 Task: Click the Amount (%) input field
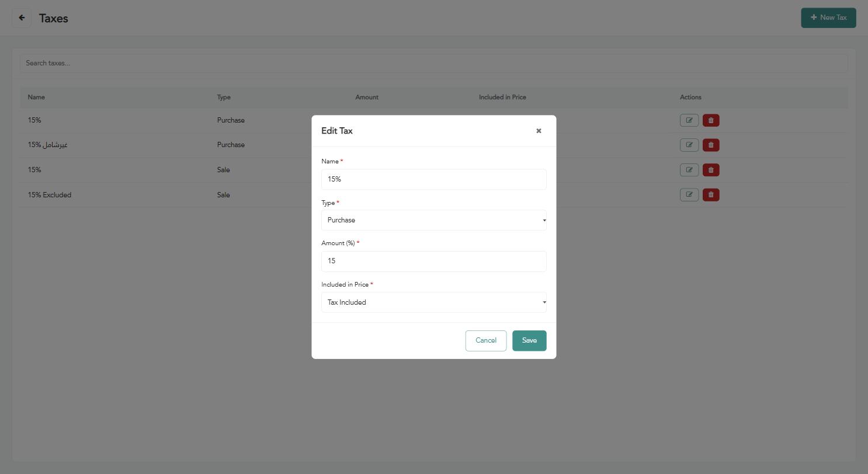[x=434, y=262]
